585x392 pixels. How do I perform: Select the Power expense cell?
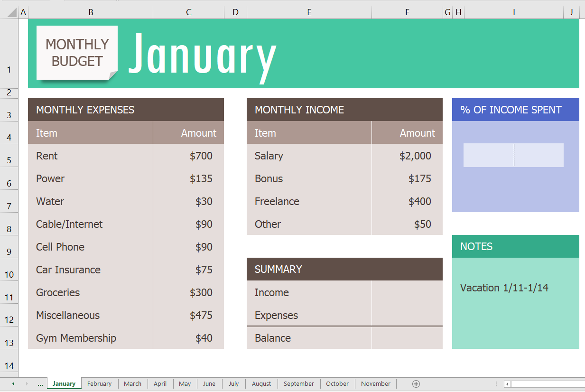(91, 178)
